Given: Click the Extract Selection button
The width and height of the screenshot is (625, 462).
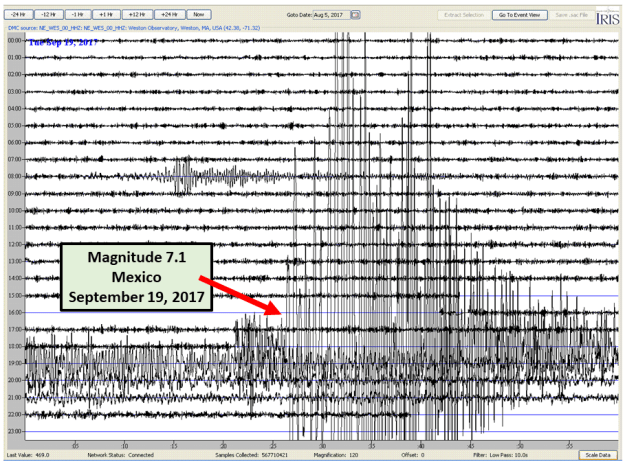Looking at the screenshot, I should click(462, 16).
